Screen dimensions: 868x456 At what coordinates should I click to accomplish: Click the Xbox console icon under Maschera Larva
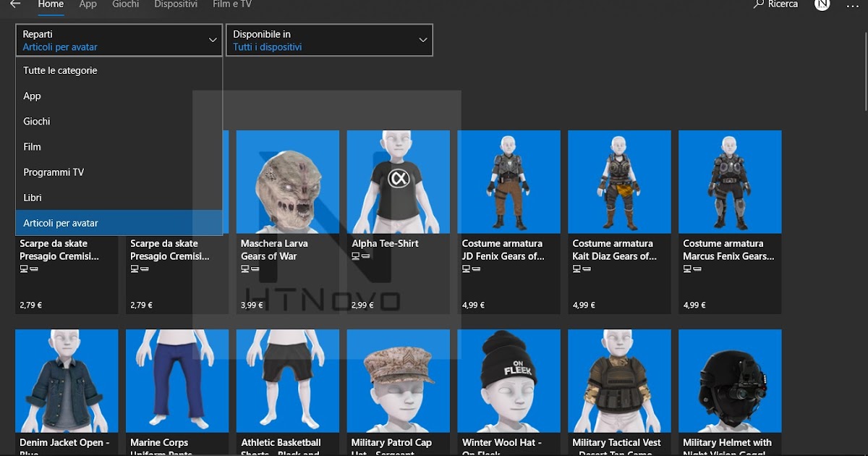[x=255, y=269]
